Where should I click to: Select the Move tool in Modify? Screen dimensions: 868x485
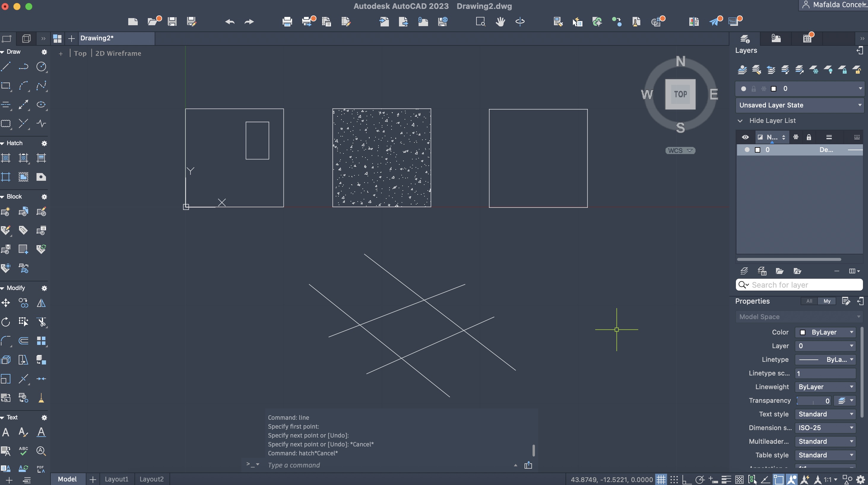point(6,303)
